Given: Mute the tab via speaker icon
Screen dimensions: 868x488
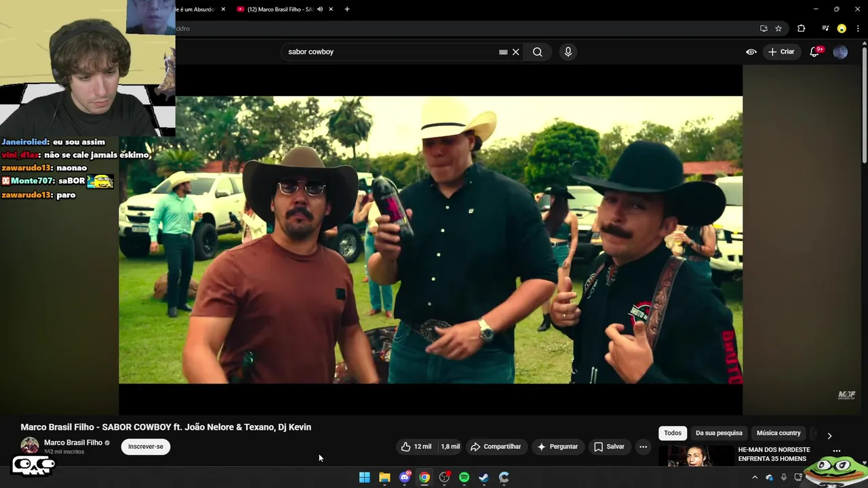Looking at the screenshot, I should [x=320, y=9].
